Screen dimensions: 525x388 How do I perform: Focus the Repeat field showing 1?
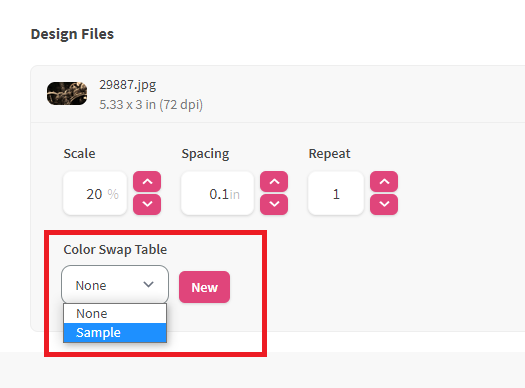click(x=336, y=193)
